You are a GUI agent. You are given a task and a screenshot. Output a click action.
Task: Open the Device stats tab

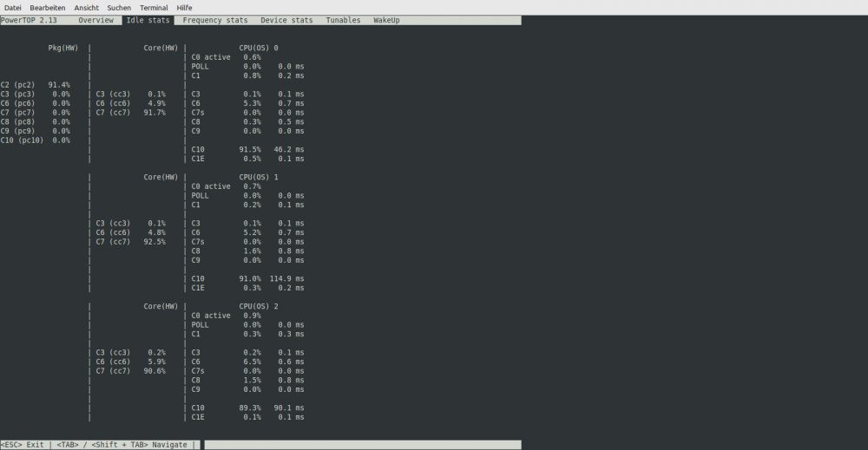[286, 21]
